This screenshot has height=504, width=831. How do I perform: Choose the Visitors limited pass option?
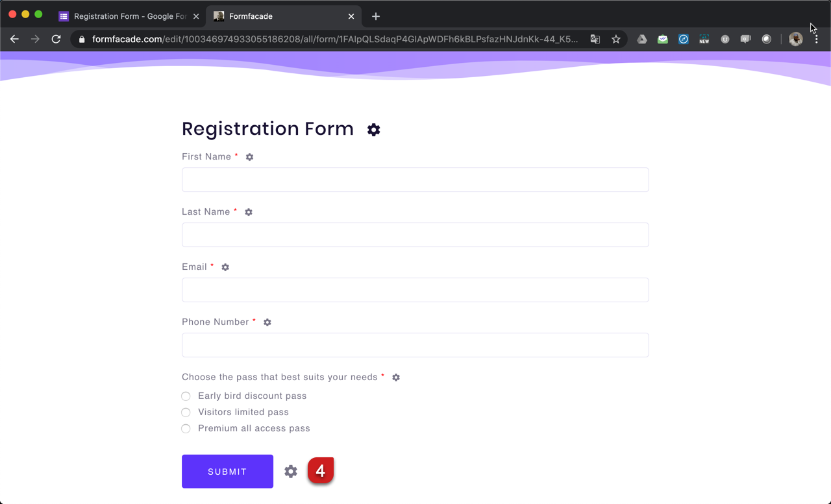pos(186,413)
